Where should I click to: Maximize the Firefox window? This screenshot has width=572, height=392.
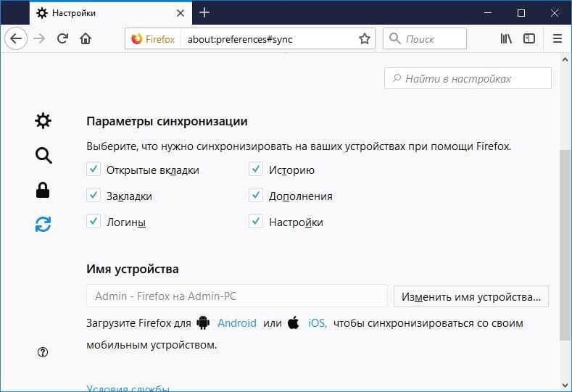[521, 13]
